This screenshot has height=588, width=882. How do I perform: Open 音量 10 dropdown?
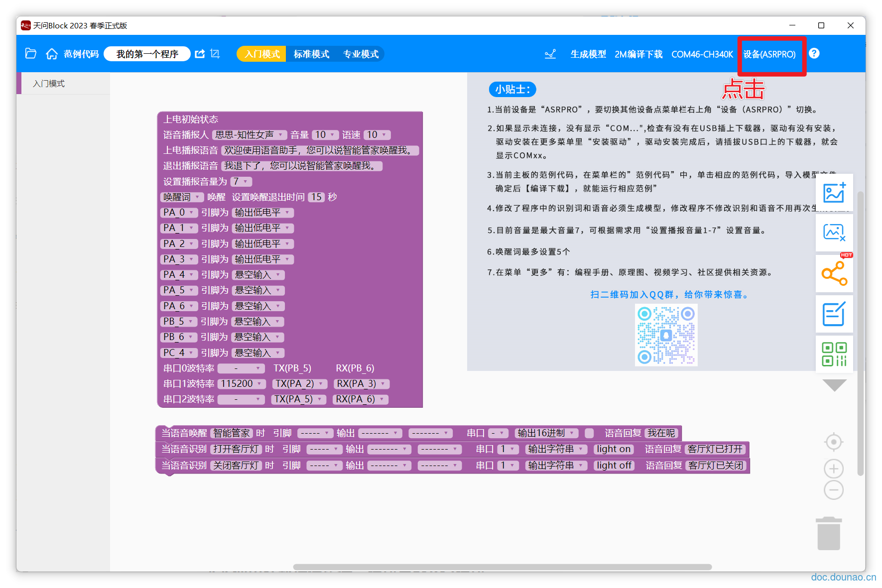click(325, 135)
